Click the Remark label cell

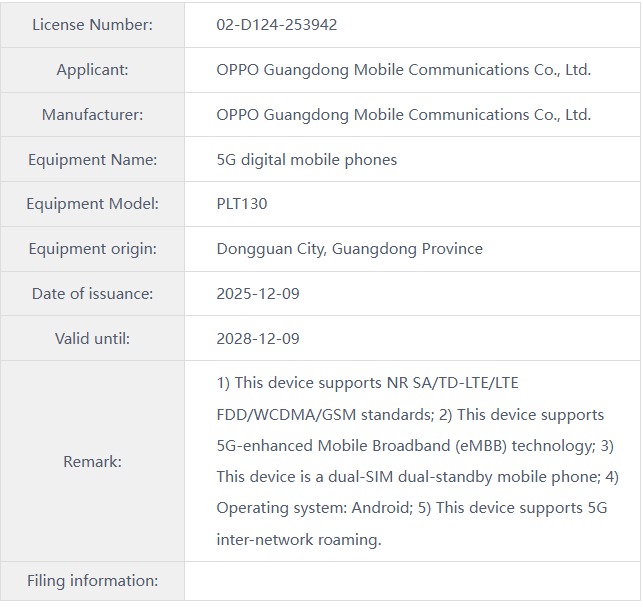point(92,461)
